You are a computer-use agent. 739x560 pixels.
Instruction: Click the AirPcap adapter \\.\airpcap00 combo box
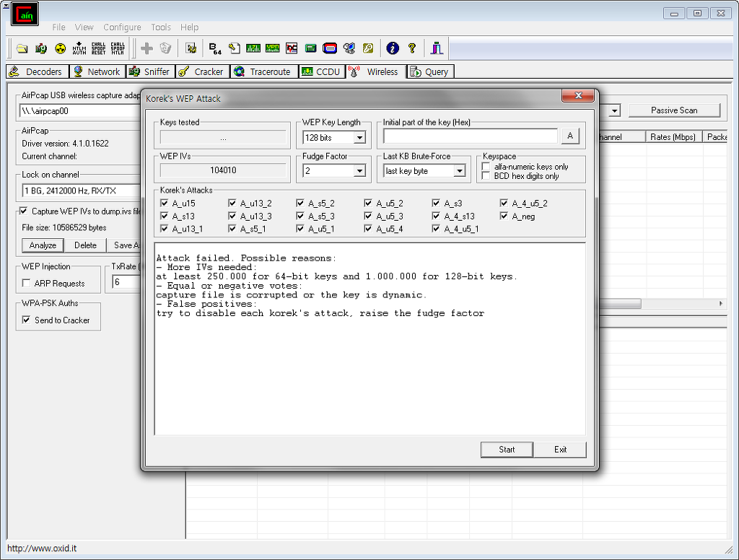(x=81, y=111)
